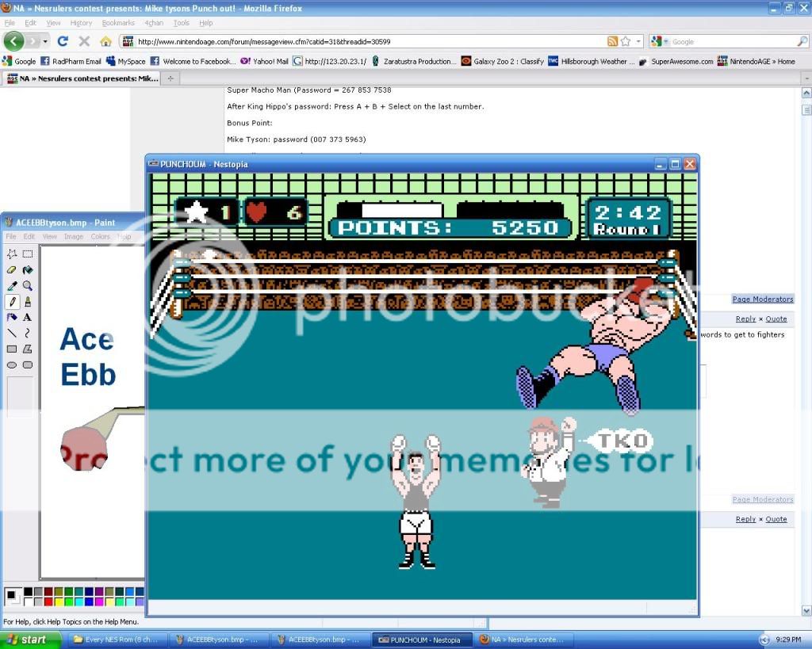This screenshot has width=812, height=649.
Task: Select the Free-Form Select tool in Paint
Action: click(12, 254)
